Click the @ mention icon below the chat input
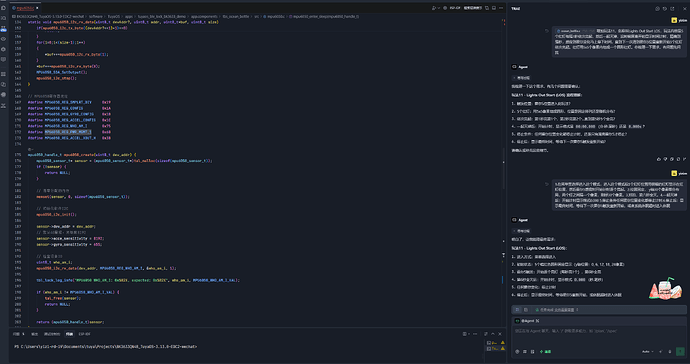This screenshot has width=690, height=364. click(x=518, y=352)
